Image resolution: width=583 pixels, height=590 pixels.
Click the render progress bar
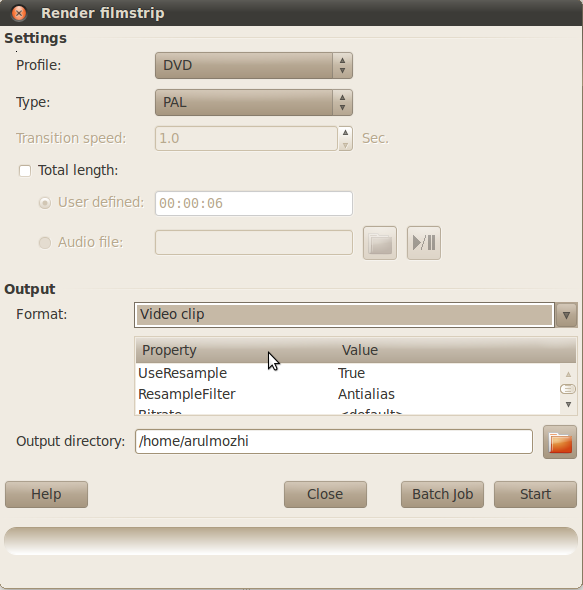point(291,541)
